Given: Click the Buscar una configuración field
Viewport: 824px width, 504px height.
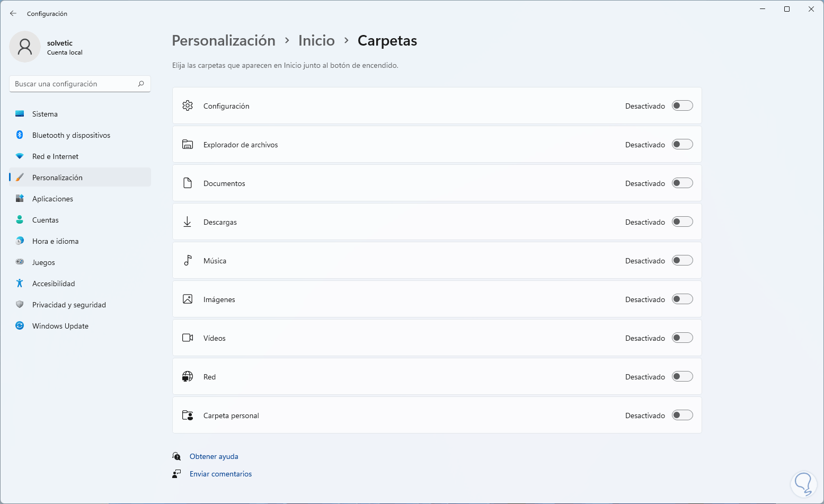Looking at the screenshot, I should 74,84.
